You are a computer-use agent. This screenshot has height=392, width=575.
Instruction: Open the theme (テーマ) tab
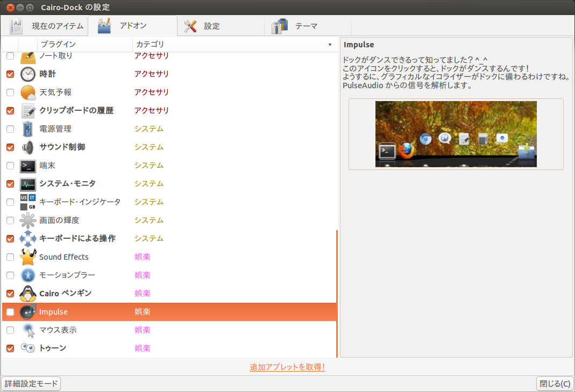tap(308, 26)
